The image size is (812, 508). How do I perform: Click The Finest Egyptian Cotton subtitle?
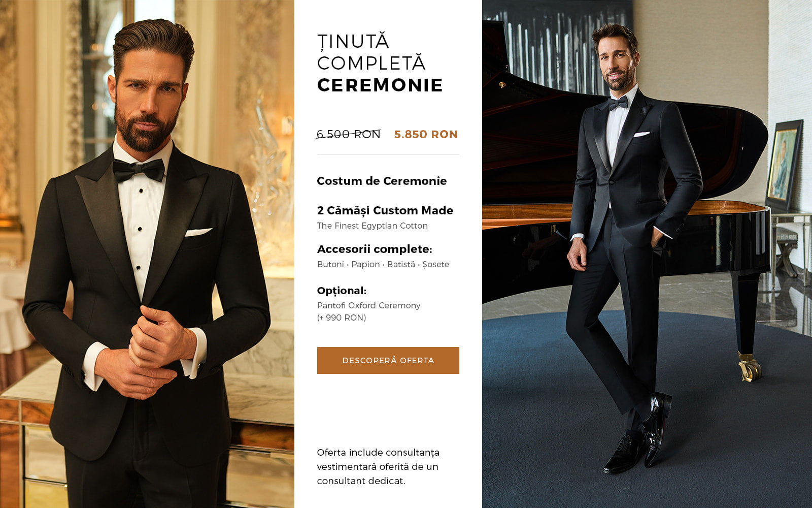pyautogui.click(x=373, y=226)
